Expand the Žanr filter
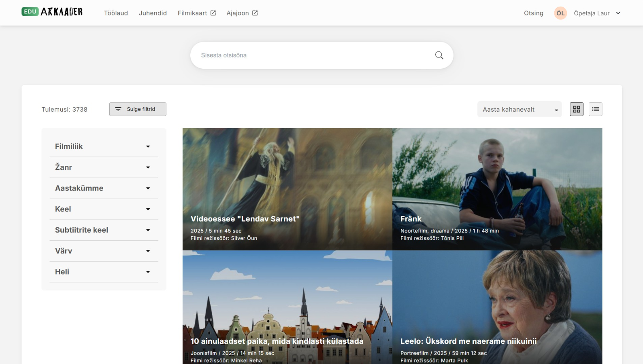 (103, 167)
